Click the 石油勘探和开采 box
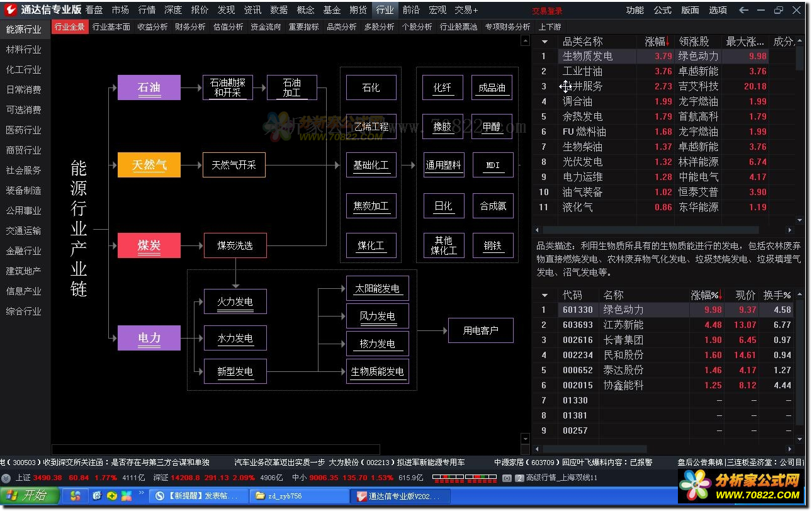Viewport: 812px width, 511px height. pyautogui.click(x=228, y=87)
